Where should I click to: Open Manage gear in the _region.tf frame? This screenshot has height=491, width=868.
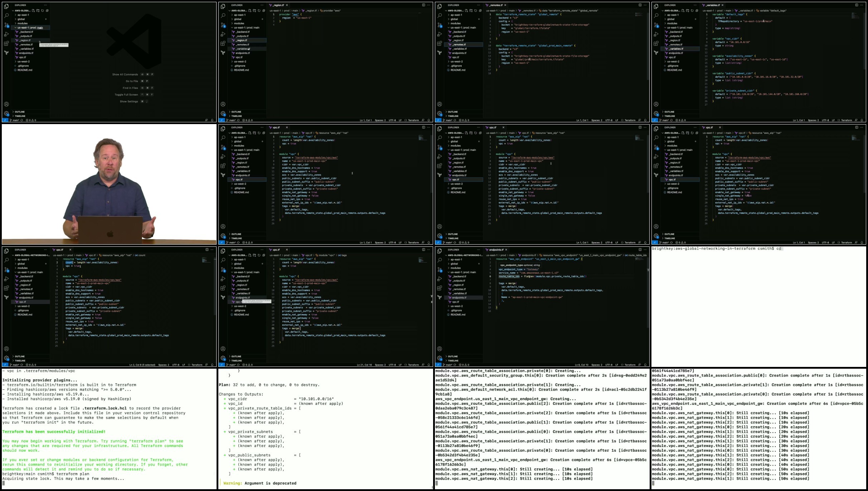[223, 113]
